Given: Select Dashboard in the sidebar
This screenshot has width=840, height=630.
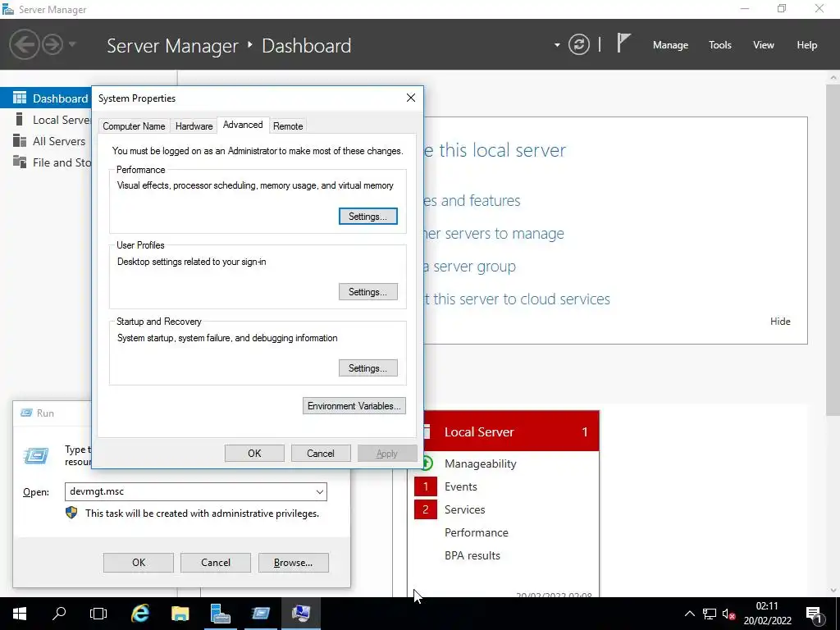Looking at the screenshot, I should (46, 98).
